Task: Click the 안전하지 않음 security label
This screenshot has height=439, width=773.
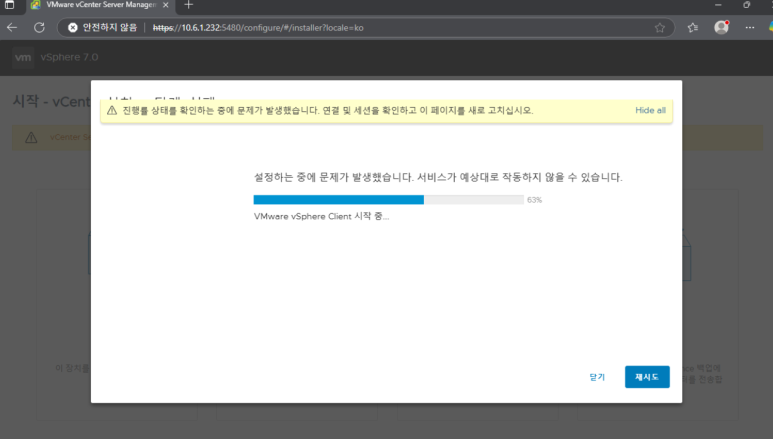Action: tap(109, 28)
